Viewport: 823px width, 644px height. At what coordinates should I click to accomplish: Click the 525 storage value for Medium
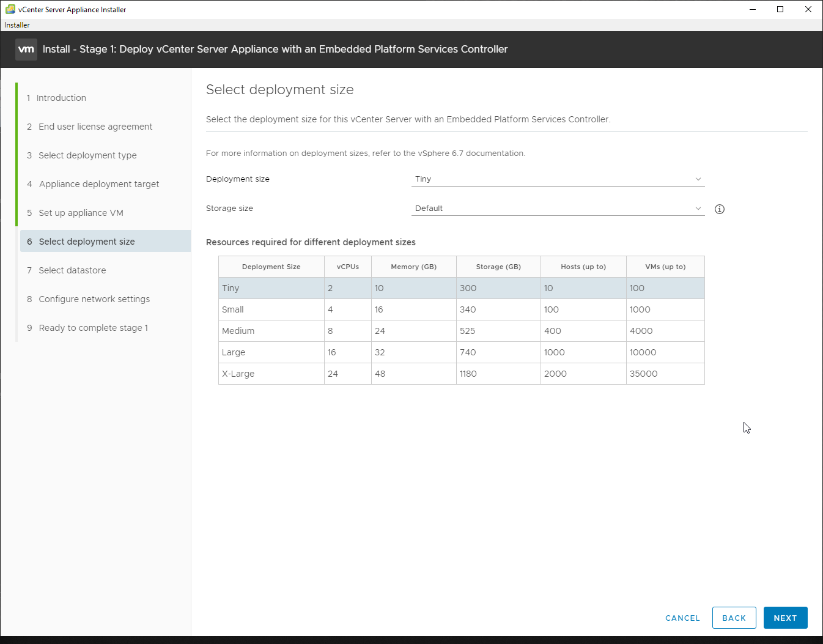[x=468, y=331]
